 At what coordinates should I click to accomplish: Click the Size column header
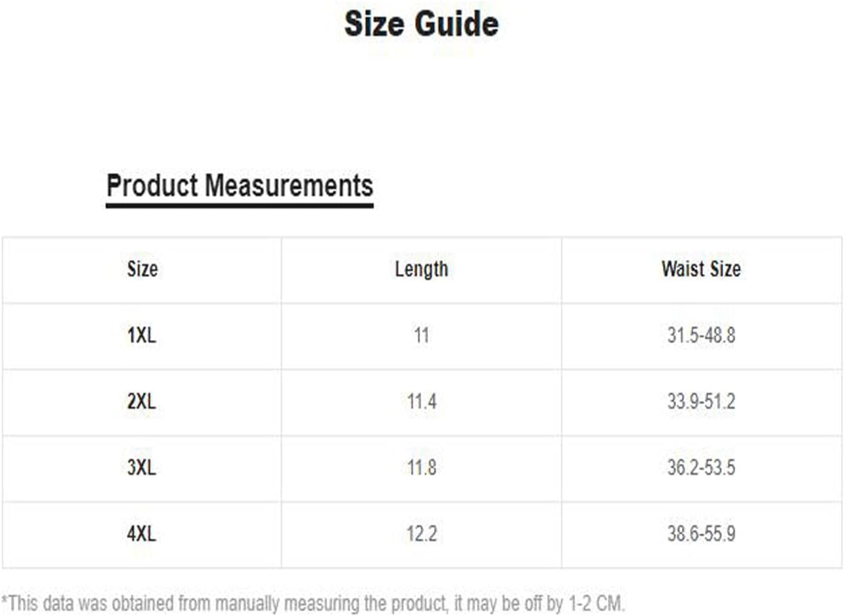coord(142,269)
